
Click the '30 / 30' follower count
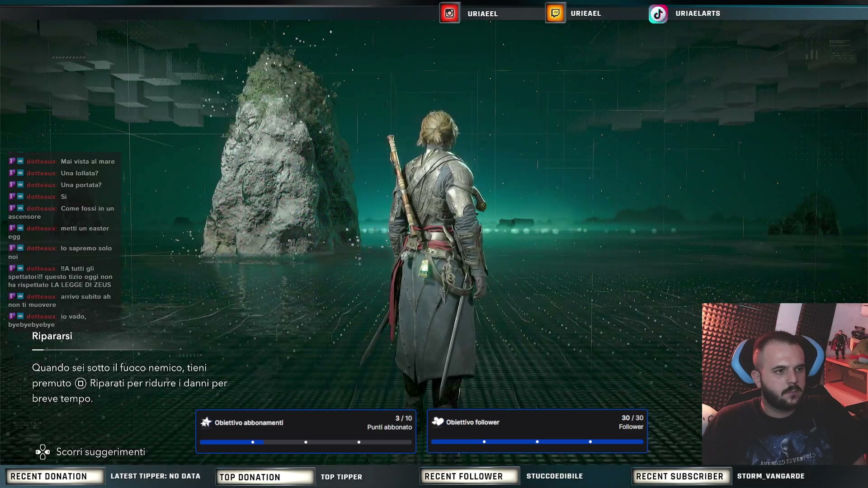632,418
